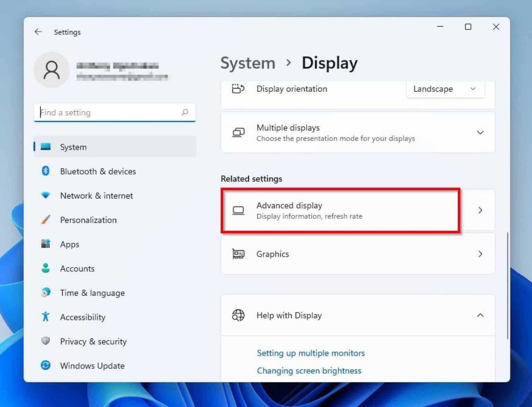Click the Help with Display globe icon
This screenshot has width=532, height=407.
[x=238, y=315]
